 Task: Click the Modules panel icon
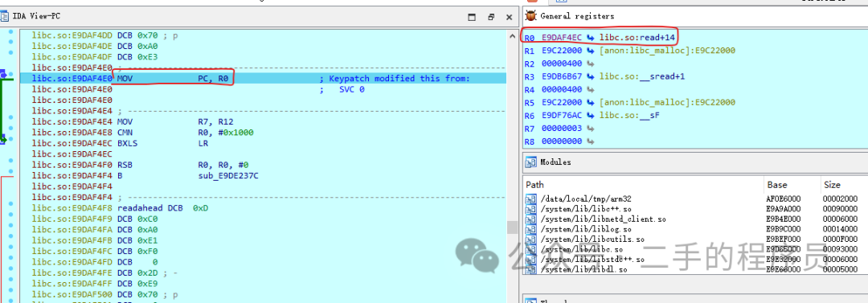click(531, 162)
